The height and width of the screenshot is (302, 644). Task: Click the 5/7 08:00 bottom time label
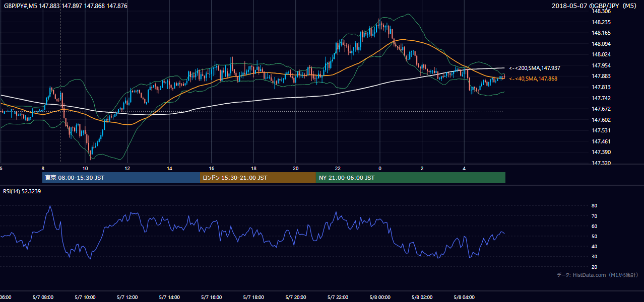[43, 297]
